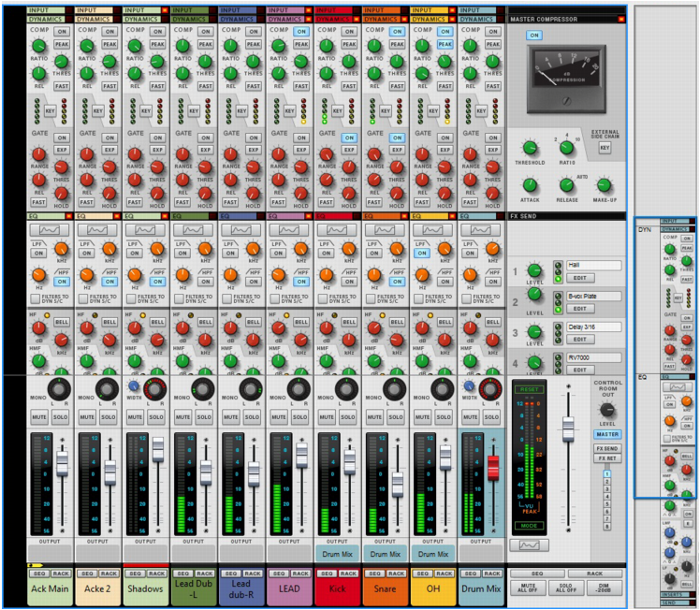The width and height of the screenshot is (700, 610).
Task: Open the Kick output Drum Mix selector
Action: 338,554
